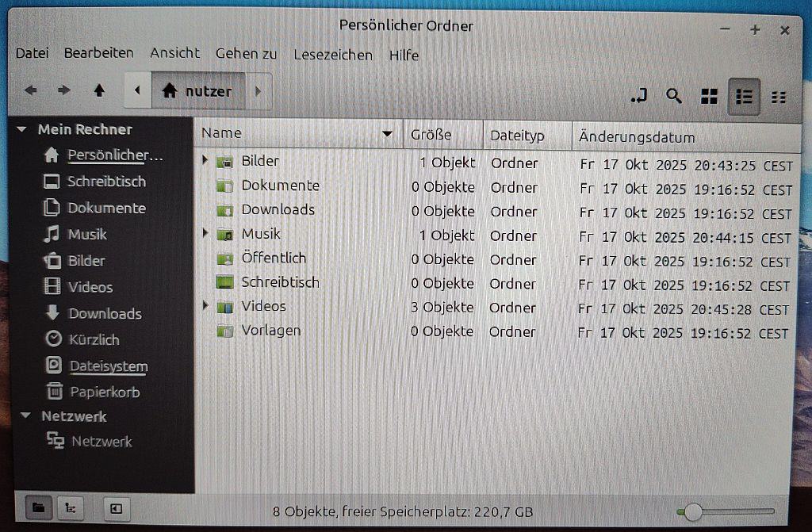This screenshot has width=812, height=532.
Task: Expand the Videos folder row
Action: (x=205, y=307)
